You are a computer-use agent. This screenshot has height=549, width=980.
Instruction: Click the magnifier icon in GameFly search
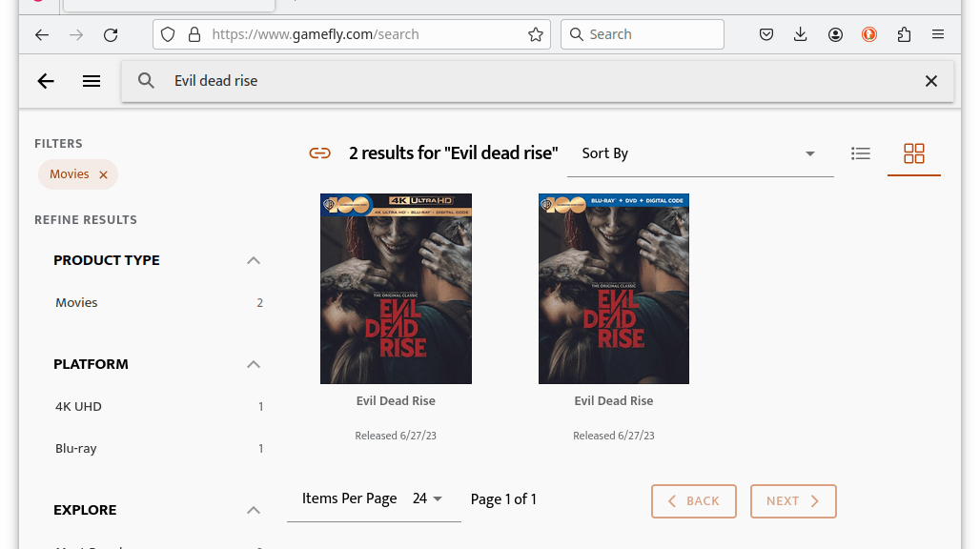146,81
